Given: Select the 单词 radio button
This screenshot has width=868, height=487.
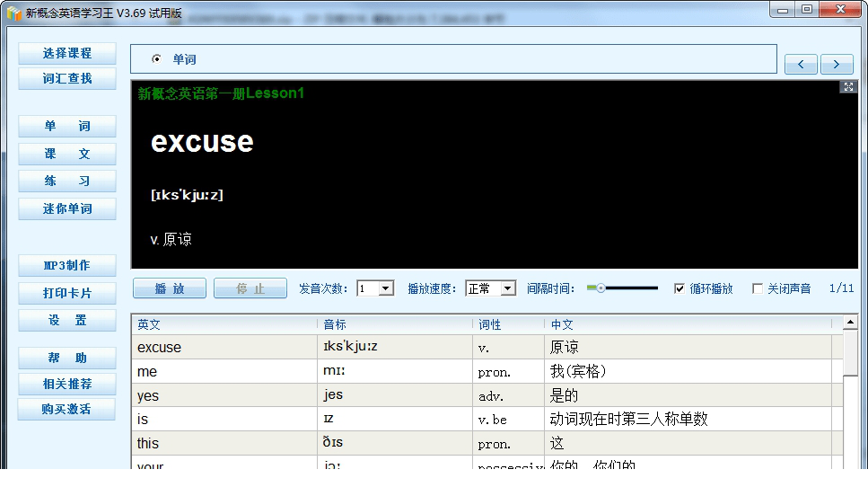Looking at the screenshot, I should pos(157,58).
